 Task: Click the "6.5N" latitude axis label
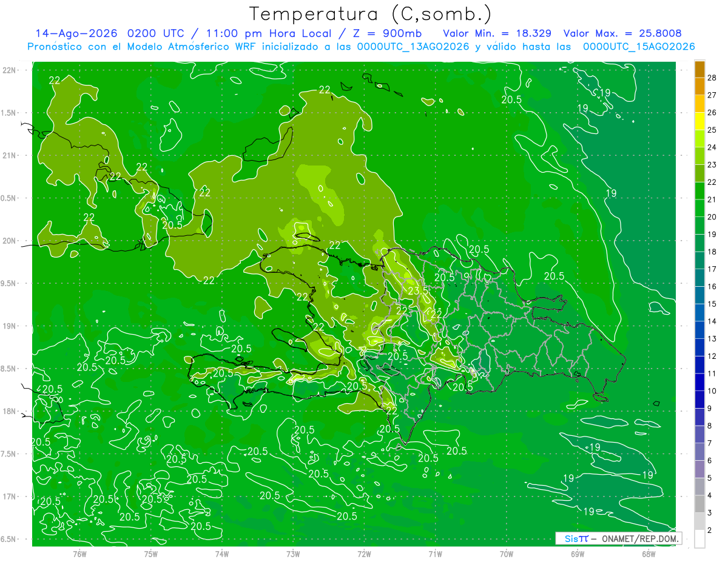(9, 540)
